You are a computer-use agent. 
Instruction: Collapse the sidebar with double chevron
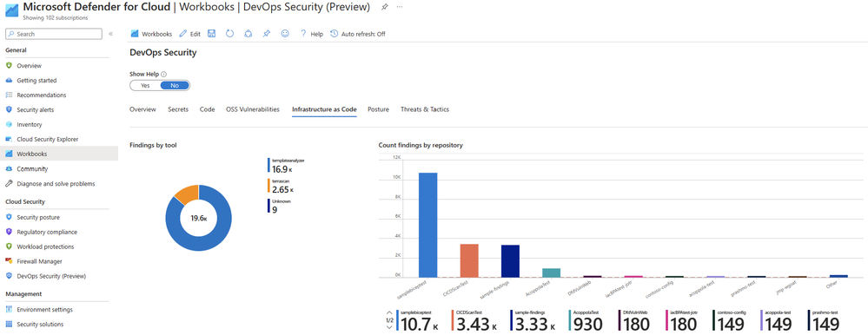110,34
